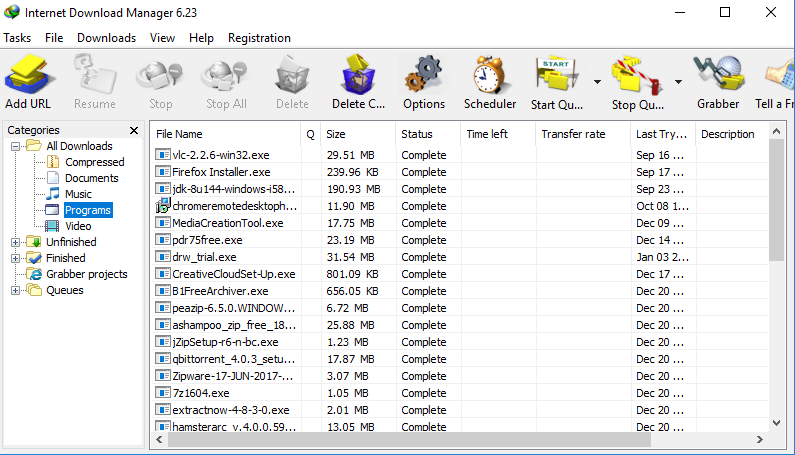The height and width of the screenshot is (455, 795).
Task: Sort by the File Name column header
Action: coord(225,134)
